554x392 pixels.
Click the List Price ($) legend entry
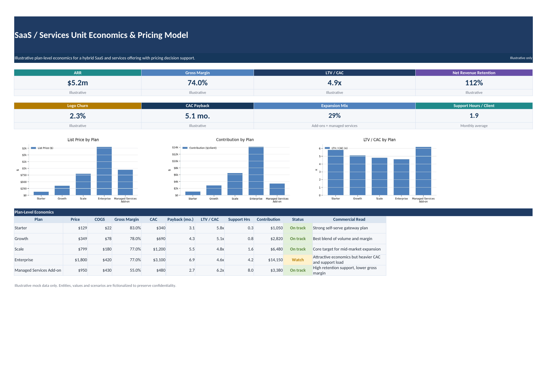coord(42,148)
